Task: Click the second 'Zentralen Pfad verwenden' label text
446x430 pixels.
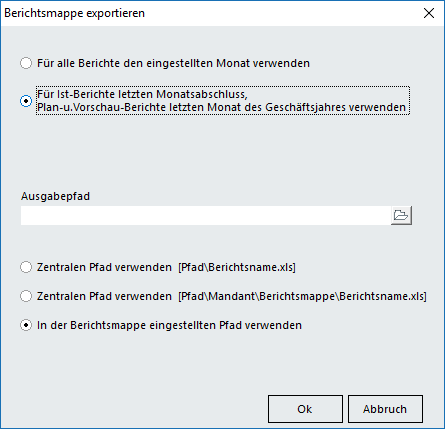Action: [104, 296]
